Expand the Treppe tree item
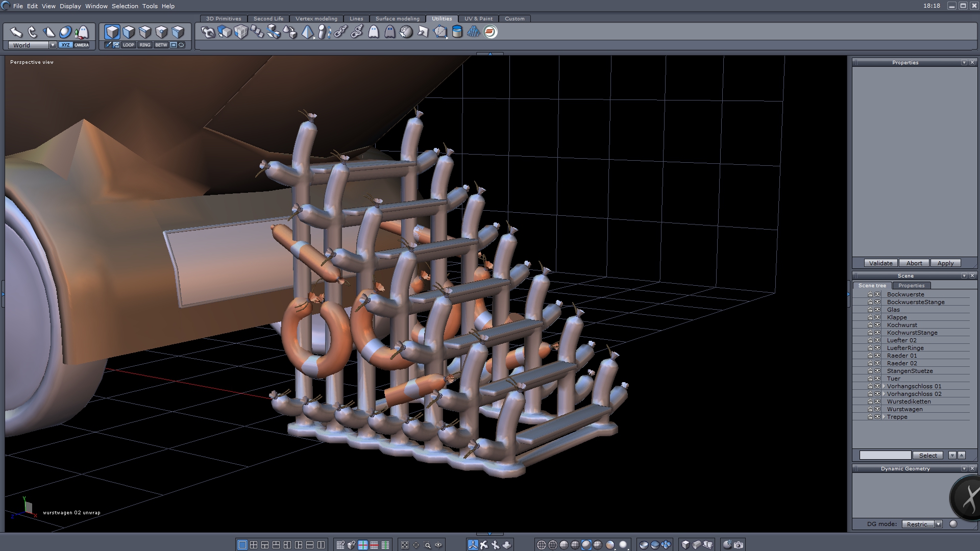 pyautogui.click(x=884, y=417)
